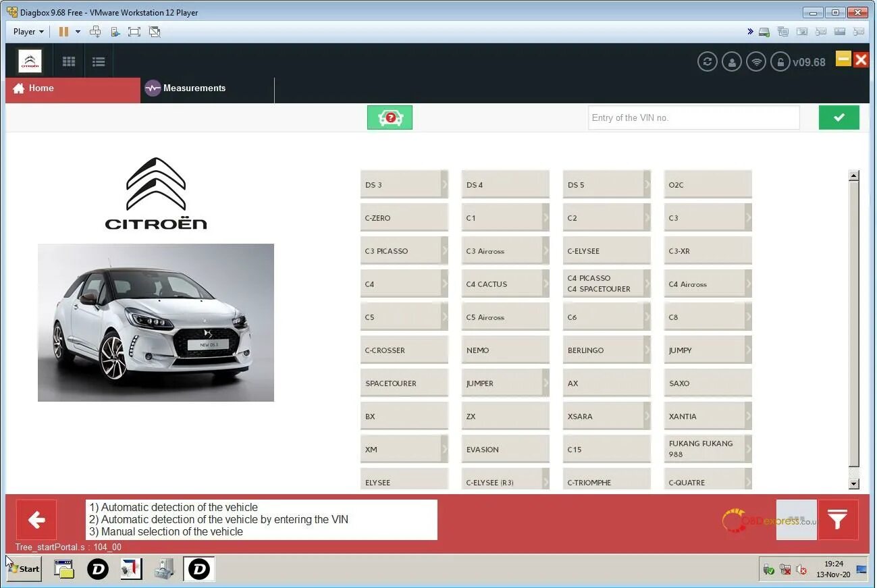Select the C8 vehicle button

[x=708, y=317]
